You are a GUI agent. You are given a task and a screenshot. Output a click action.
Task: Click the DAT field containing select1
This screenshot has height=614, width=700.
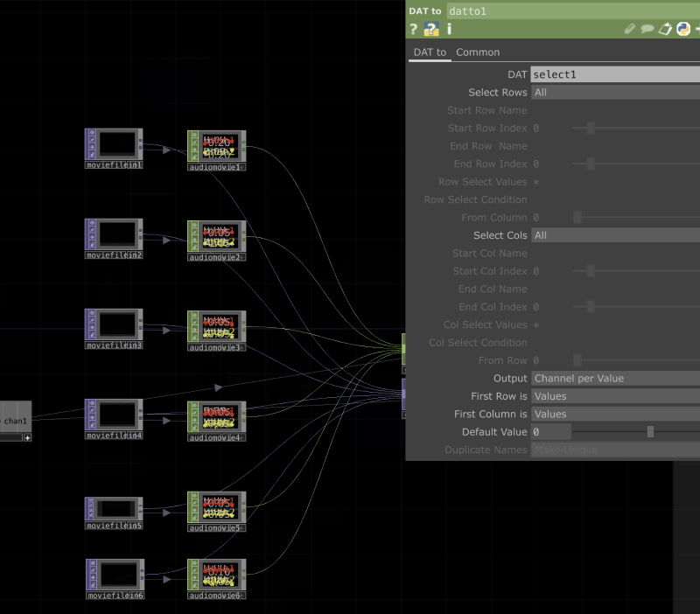coord(614,74)
